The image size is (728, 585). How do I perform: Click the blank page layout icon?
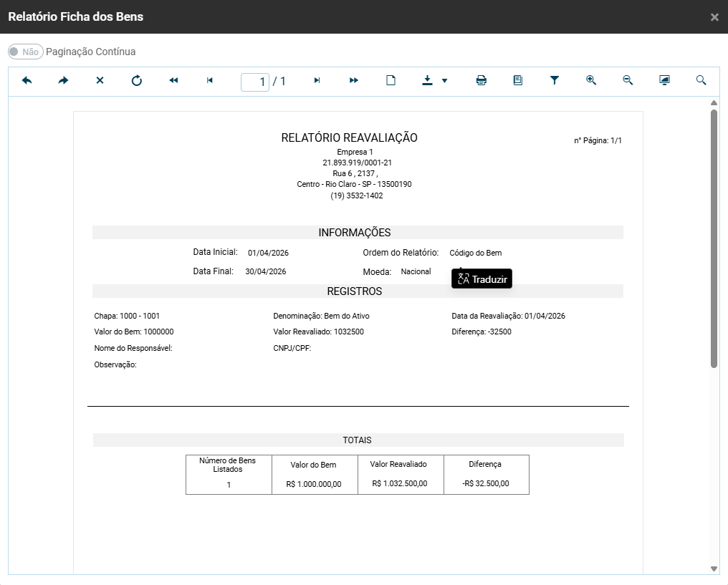coord(391,81)
